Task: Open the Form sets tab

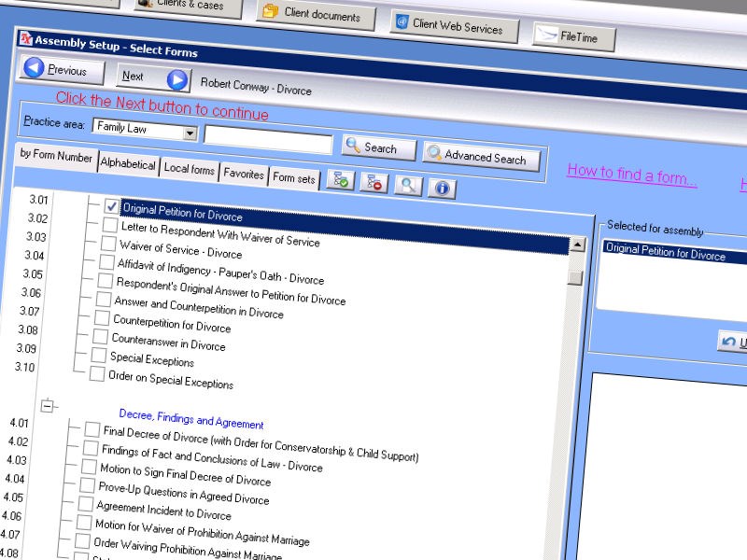Action: tap(294, 178)
